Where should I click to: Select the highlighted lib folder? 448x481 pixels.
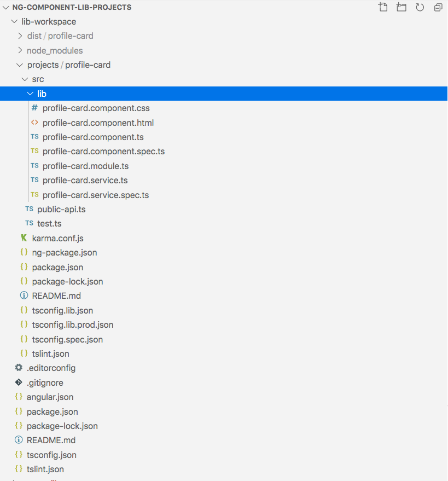[43, 93]
